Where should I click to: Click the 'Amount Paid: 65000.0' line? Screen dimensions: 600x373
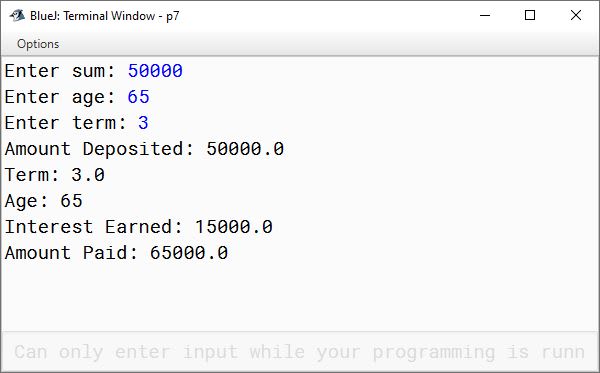click(116, 253)
